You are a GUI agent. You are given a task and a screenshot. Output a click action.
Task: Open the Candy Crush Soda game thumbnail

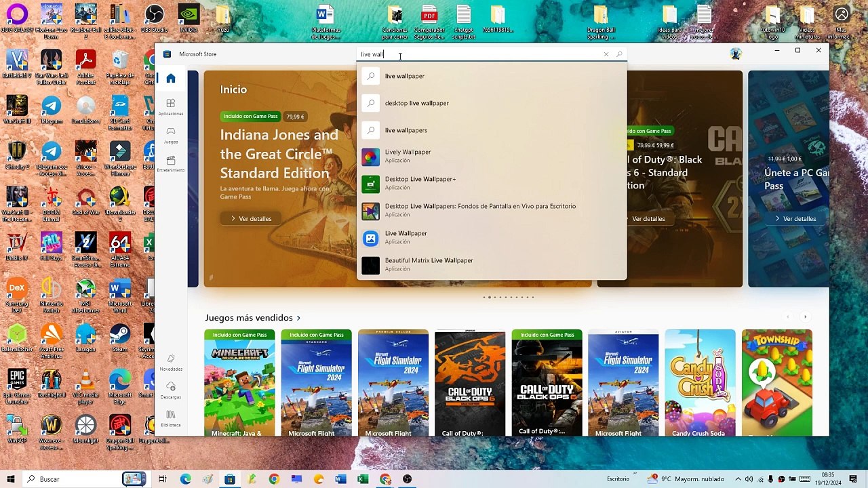(700, 382)
